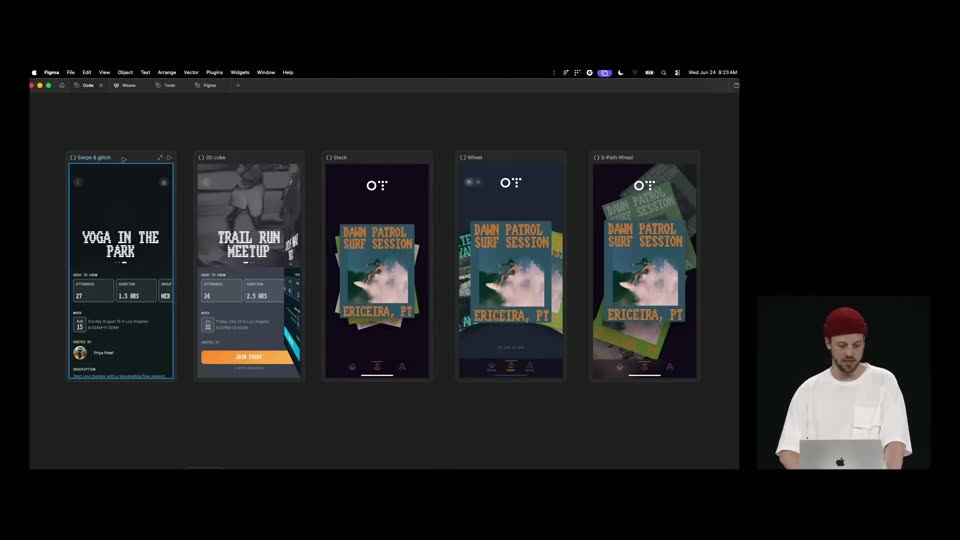The image size is (960, 540).
Task: Click logo in Stack screen
Action: click(x=377, y=185)
